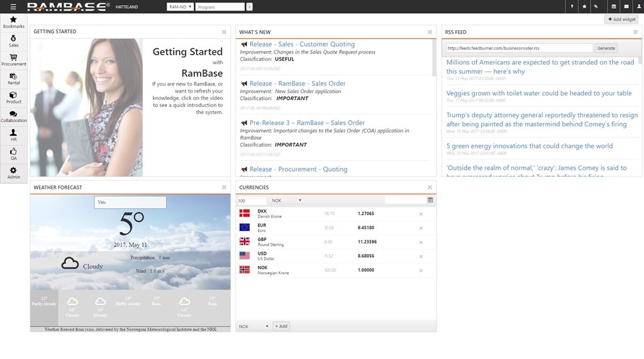Open the calendar icon in top bar
Image resolution: width=644 pixels, height=359 pixels.
(614, 6)
